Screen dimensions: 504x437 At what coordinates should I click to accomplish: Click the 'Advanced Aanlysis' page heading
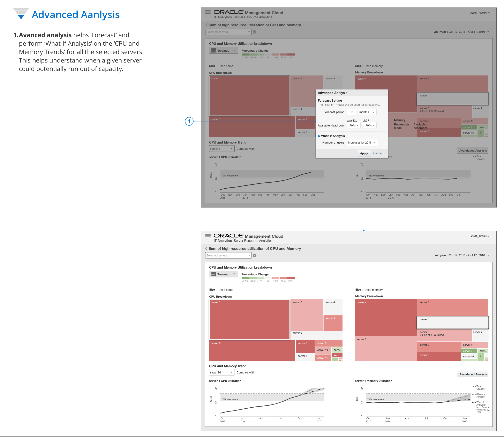coord(76,15)
